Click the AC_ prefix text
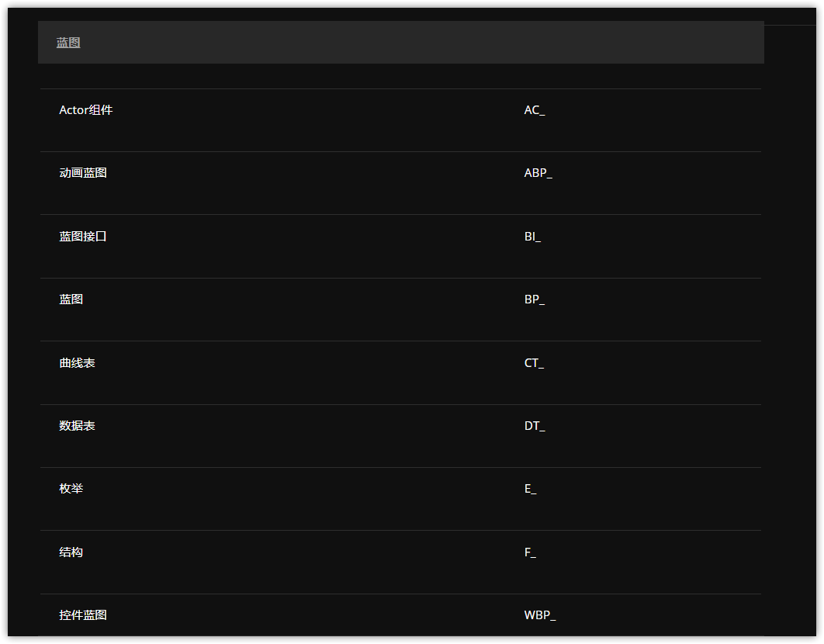The height and width of the screenshot is (644, 824). (x=535, y=110)
